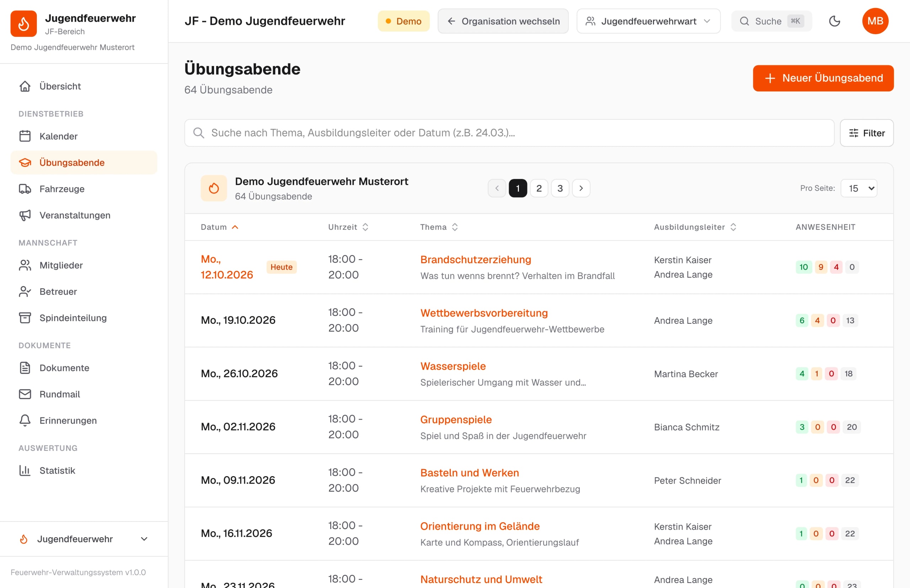Click the Demo Jugendfeuerwehr Musterort flame icon
The width and height of the screenshot is (910, 588).
[x=214, y=188]
